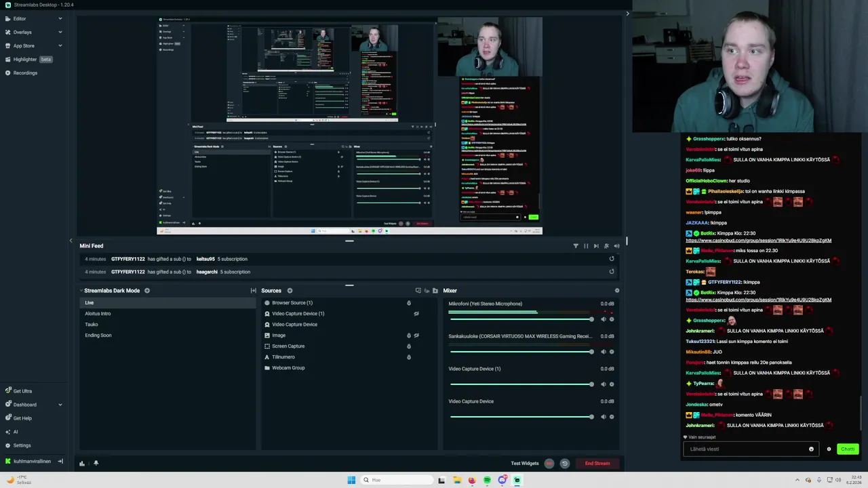Toggle lock on Browser Source (1)
Screen dimensions: 868x488
click(408, 303)
